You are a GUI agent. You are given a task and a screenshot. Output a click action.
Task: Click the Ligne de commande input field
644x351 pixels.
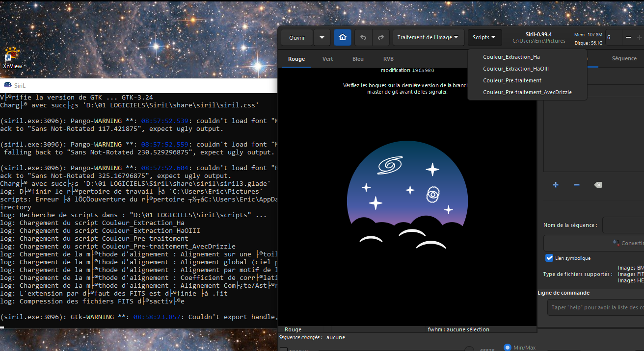pyautogui.click(x=595, y=307)
